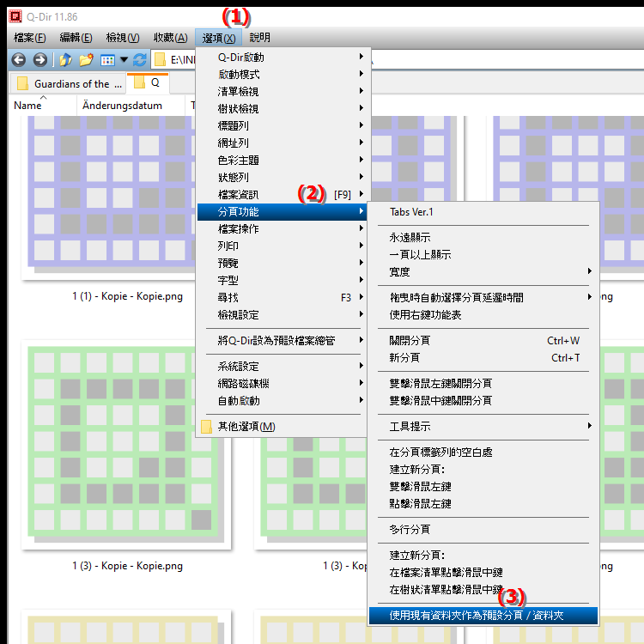
Task: Expand the 網址列 submenu
Action: (x=283, y=143)
